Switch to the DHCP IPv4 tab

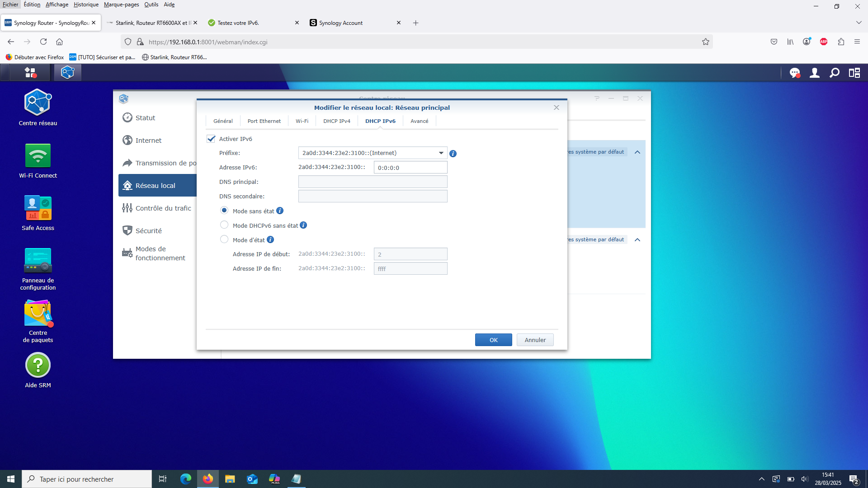(337, 121)
